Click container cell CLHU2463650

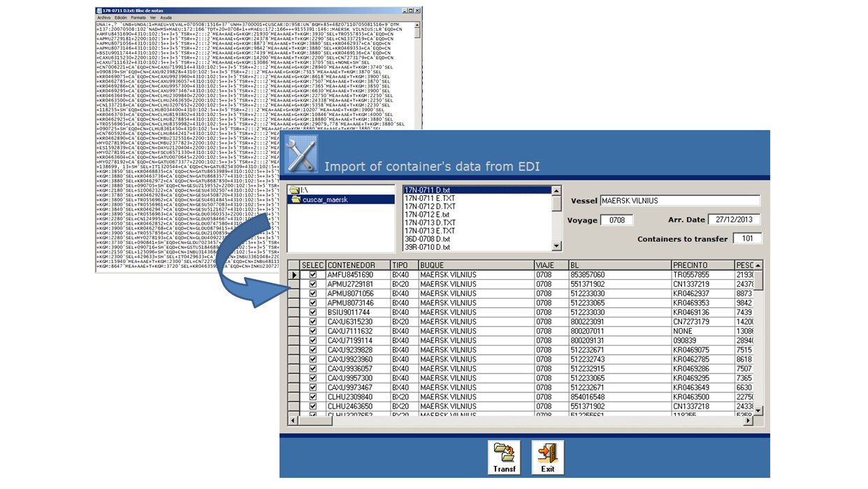tap(358, 406)
